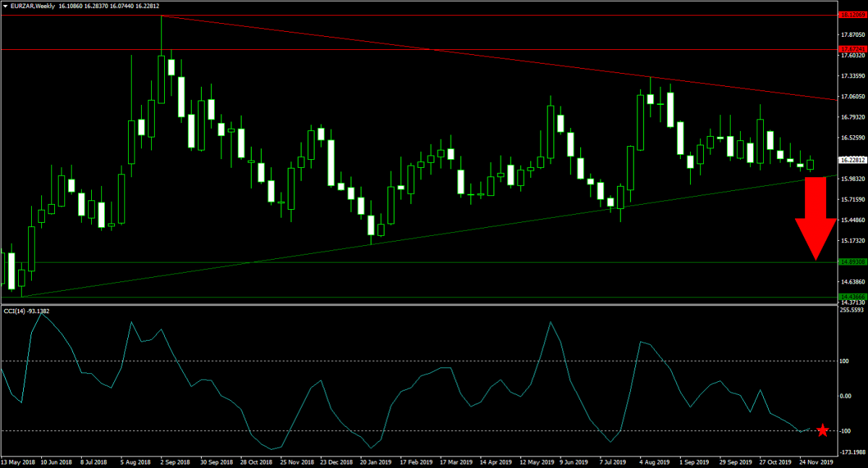The height and width of the screenshot is (468, 868).
Task: Select the 14.89308 green price label
Action: click(852, 262)
